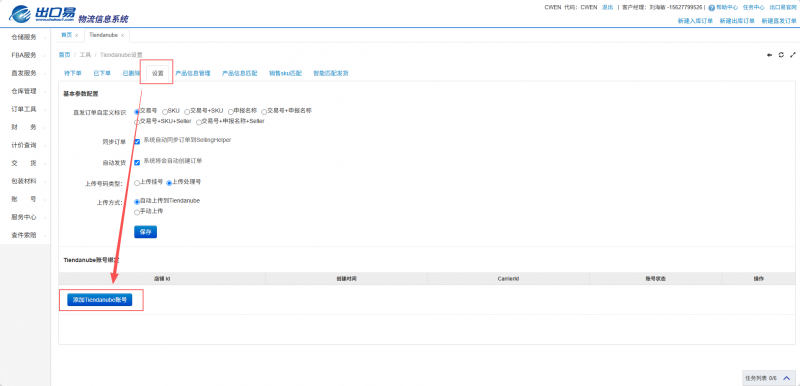The height and width of the screenshot is (386, 800).
Task: Click the 出口易 logo icon
Action: (20, 14)
